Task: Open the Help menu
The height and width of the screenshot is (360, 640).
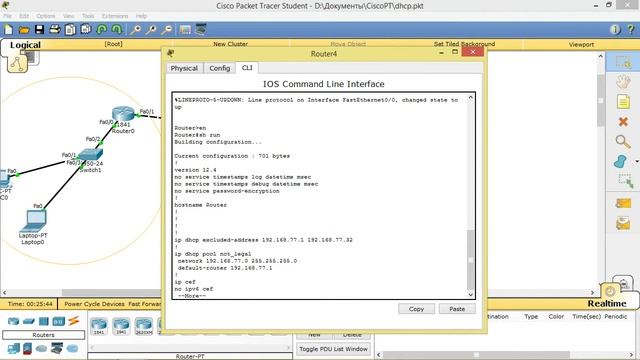Action: tap(141, 16)
